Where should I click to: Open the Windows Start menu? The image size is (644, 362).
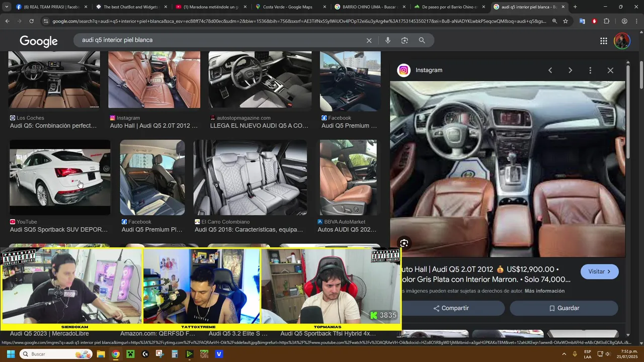[10, 354]
